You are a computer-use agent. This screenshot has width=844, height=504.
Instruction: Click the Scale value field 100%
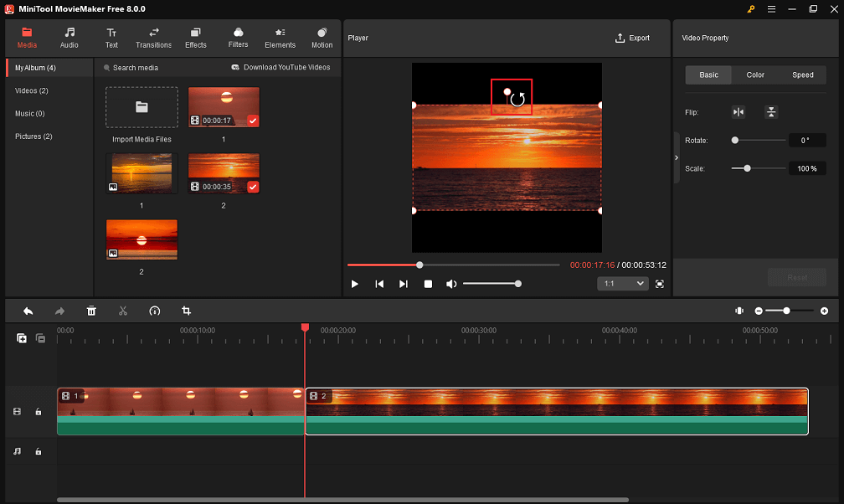tap(807, 168)
